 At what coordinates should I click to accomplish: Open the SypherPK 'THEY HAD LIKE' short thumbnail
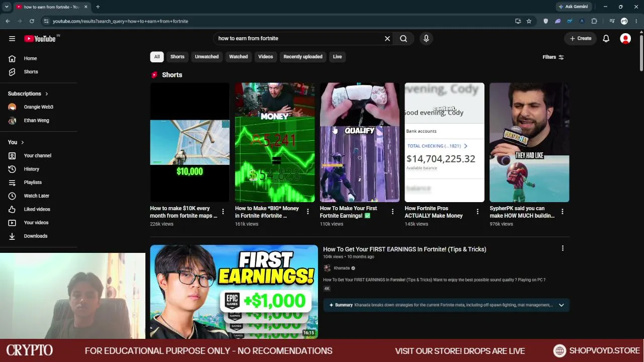[529, 142]
